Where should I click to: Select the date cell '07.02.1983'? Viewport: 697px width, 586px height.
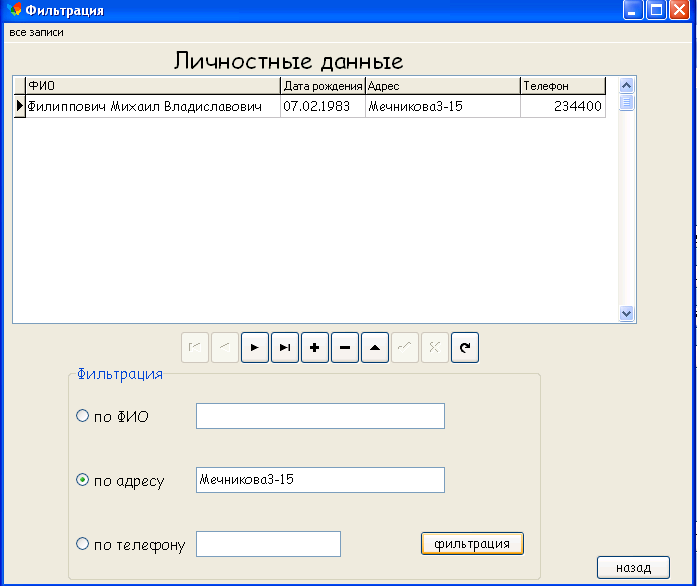tap(323, 106)
